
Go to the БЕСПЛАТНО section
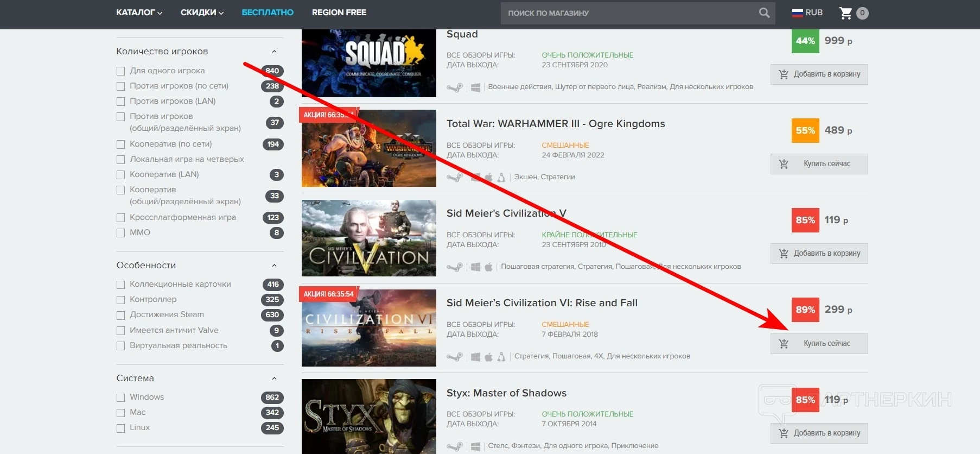[268, 12]
